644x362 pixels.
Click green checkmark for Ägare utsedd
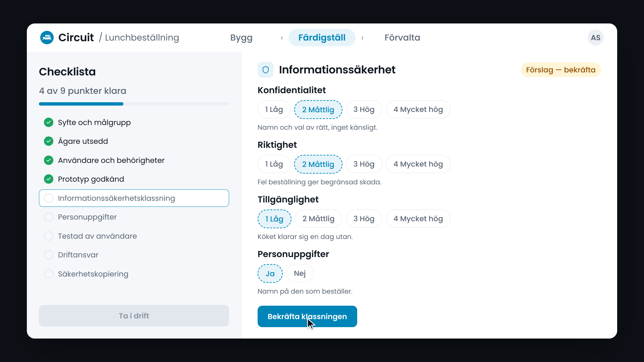49,141
